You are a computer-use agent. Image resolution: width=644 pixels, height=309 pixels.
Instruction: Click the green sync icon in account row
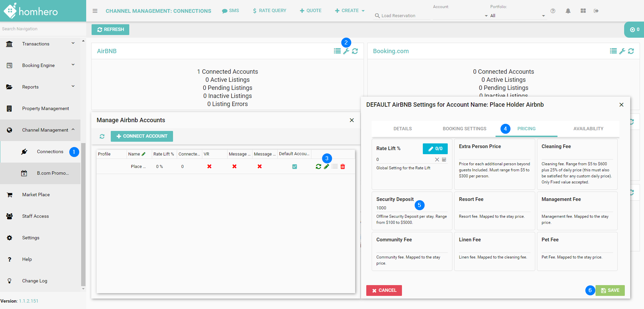coord(318,167)
